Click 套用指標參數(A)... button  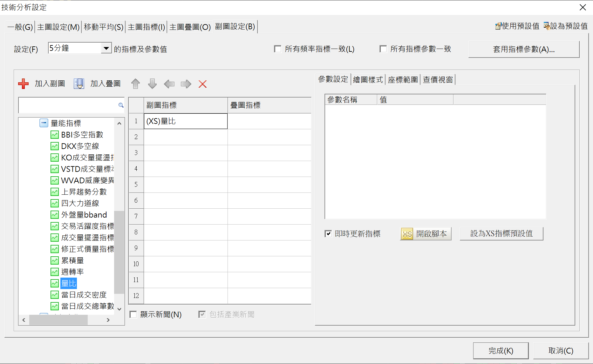coord(524,49)
